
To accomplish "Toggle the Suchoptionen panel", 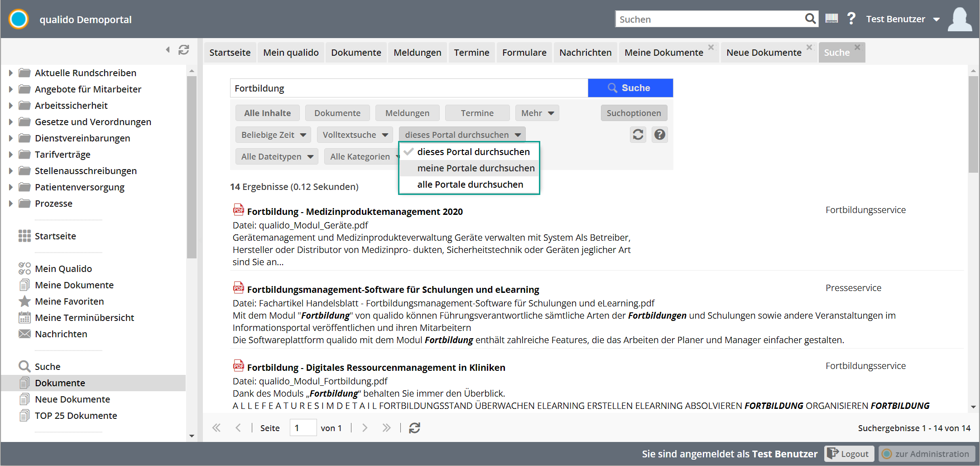I will [x=634, y=113].
